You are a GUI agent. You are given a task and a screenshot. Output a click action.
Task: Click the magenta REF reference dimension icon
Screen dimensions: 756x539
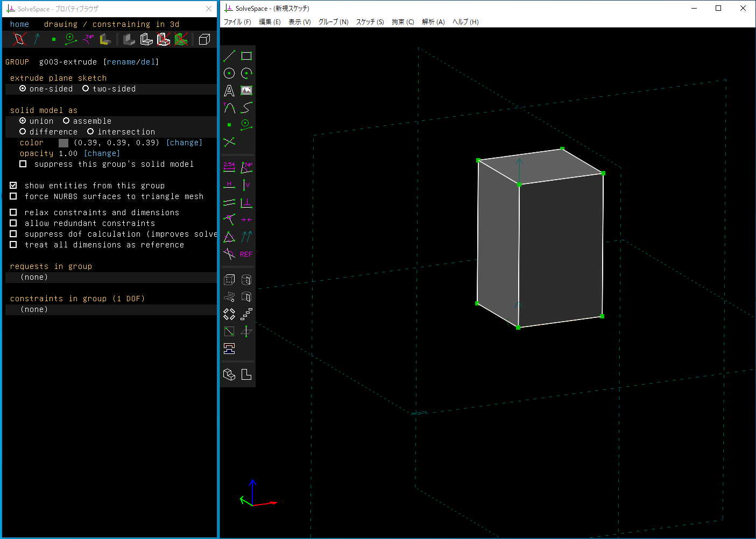point(246,254)
